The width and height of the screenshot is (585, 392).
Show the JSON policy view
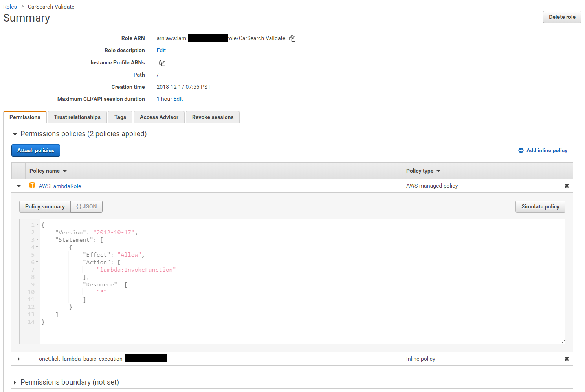click(86, 206)
